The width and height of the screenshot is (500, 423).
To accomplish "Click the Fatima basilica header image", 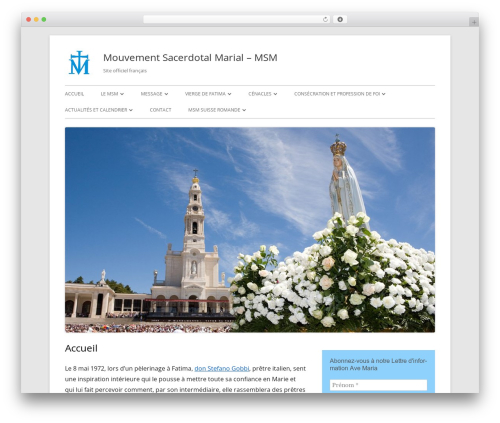I will coord(250,230).
